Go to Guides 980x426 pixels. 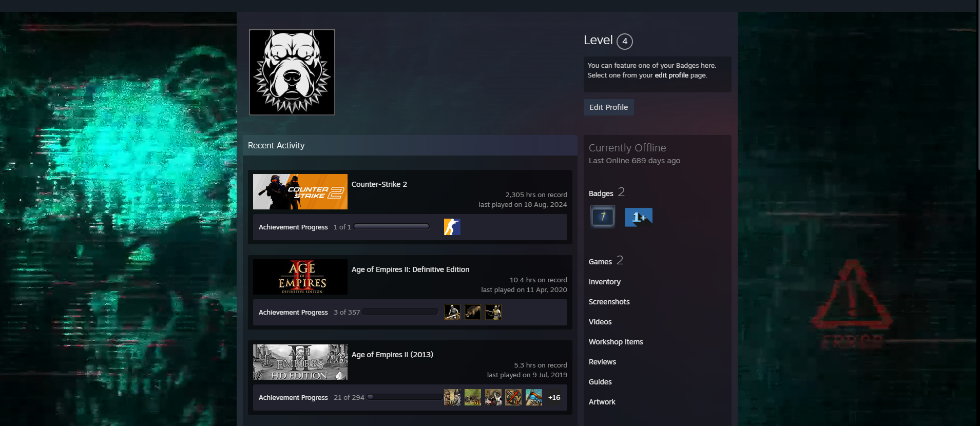point(600,382)
